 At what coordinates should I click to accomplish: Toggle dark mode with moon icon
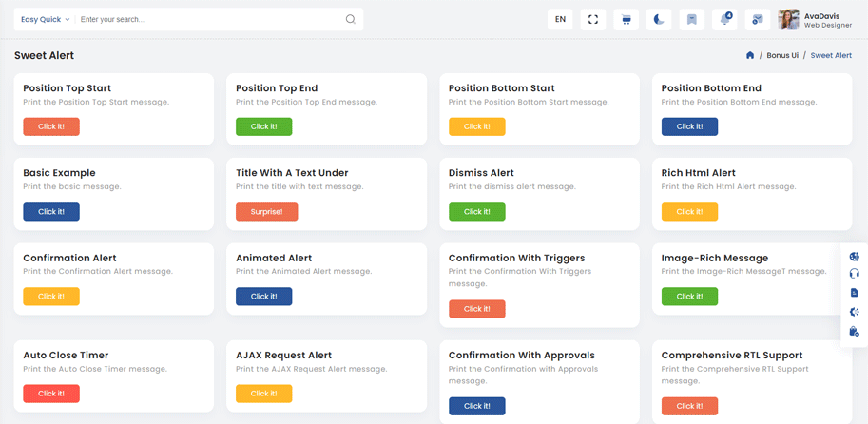[659, 19]
